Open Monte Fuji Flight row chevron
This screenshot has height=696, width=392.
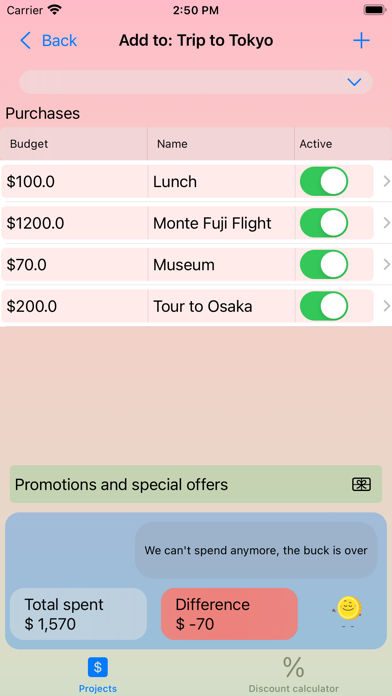387,223
